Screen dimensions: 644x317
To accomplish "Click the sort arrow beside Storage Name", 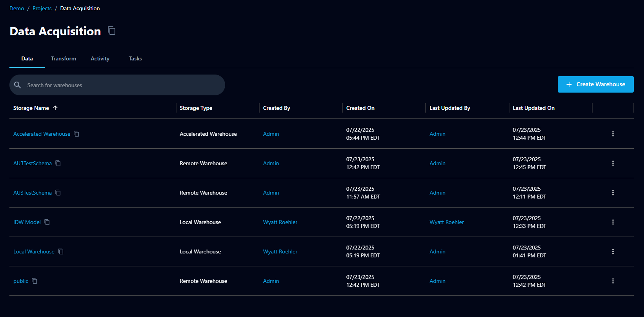I will (55, 108).
